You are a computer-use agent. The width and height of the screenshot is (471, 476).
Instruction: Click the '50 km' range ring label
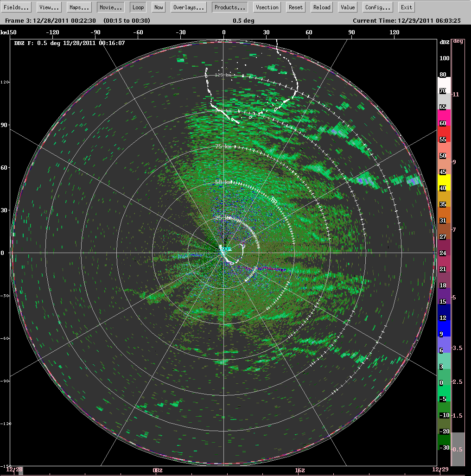coord(223,182)
